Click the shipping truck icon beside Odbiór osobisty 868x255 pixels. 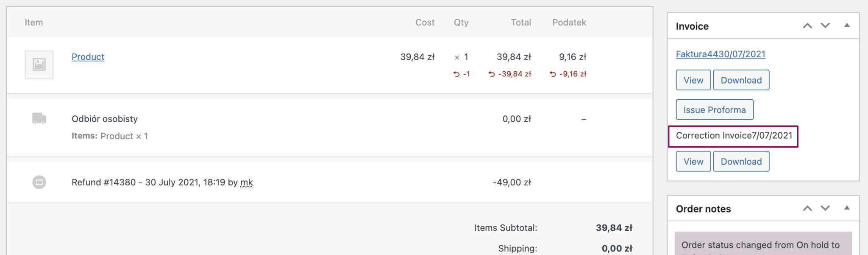39,119
